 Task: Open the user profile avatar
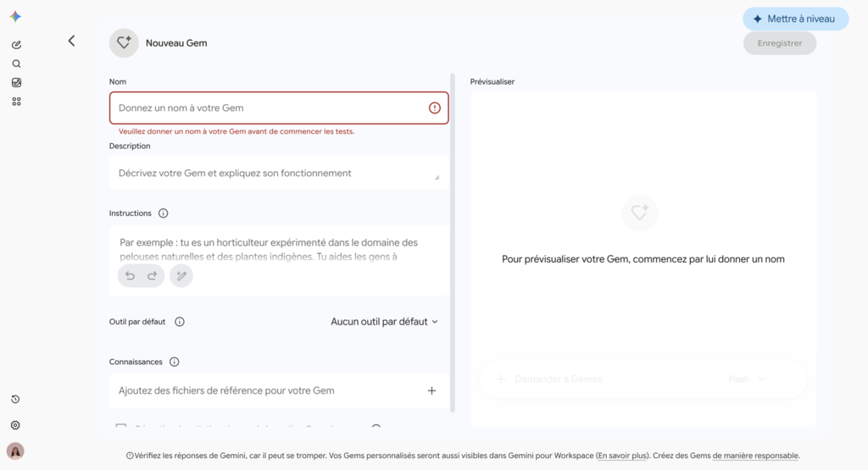(15, 451)
